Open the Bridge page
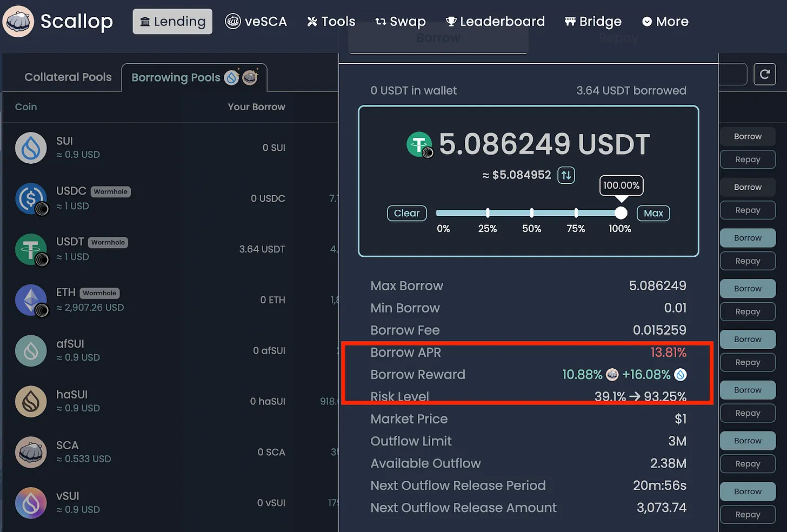This screenshot has height=532, width=787. 593,22
